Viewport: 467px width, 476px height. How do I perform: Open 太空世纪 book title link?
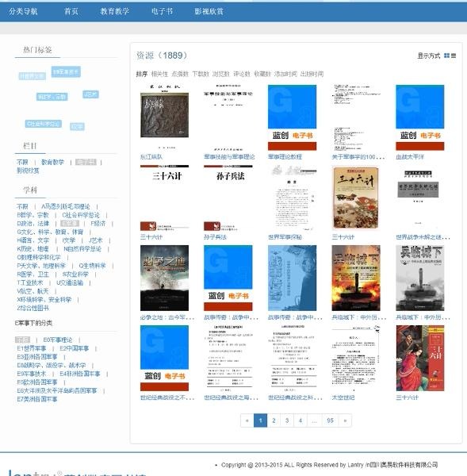pos(343,397)
